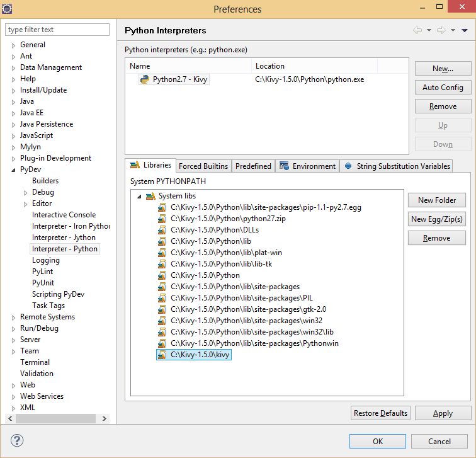The height and width of the screenshot is (458, 476).
Task: Click the library icon for python27.zip
Action: pyautogui.click(x=162, y=219)
